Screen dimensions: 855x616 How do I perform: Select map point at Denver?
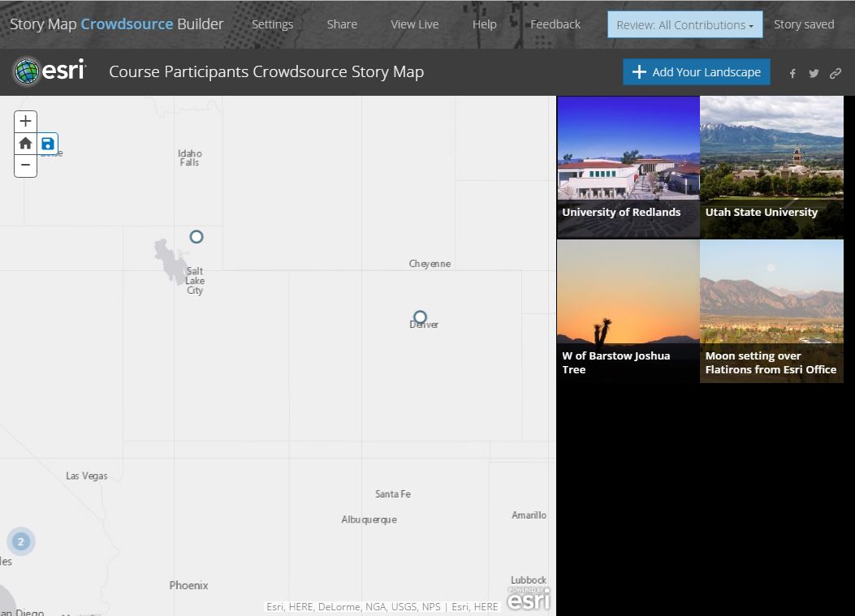click(x=420, y=317)
